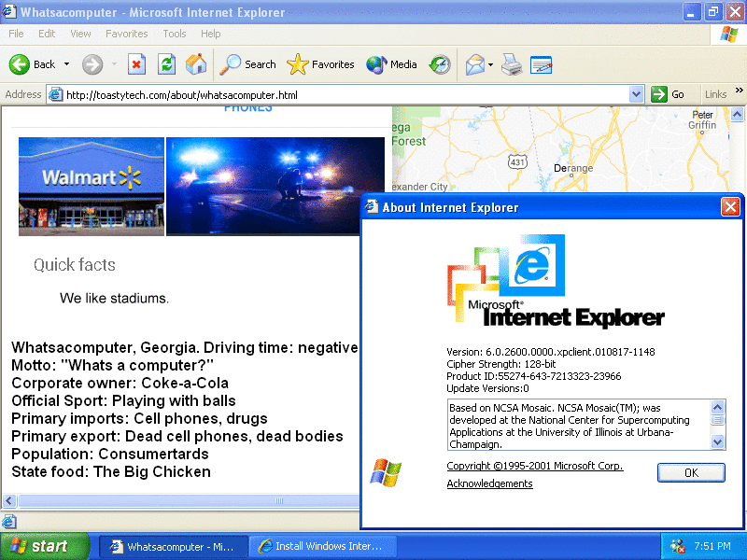Click the Windows start button
Screen dimensions: 747x560
click(44, 546)
